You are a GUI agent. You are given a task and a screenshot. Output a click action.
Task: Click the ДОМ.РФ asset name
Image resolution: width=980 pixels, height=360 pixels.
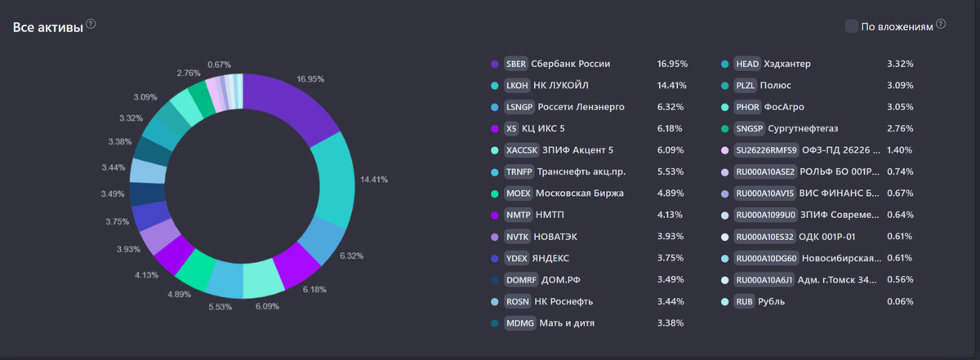pyautogui.click(x=560, y=280)
